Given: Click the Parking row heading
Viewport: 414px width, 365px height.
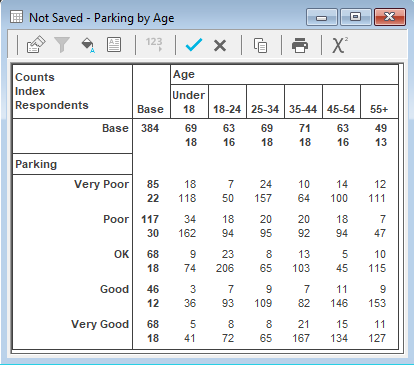Looking at the screenshot, I should (x=36, y=164).
